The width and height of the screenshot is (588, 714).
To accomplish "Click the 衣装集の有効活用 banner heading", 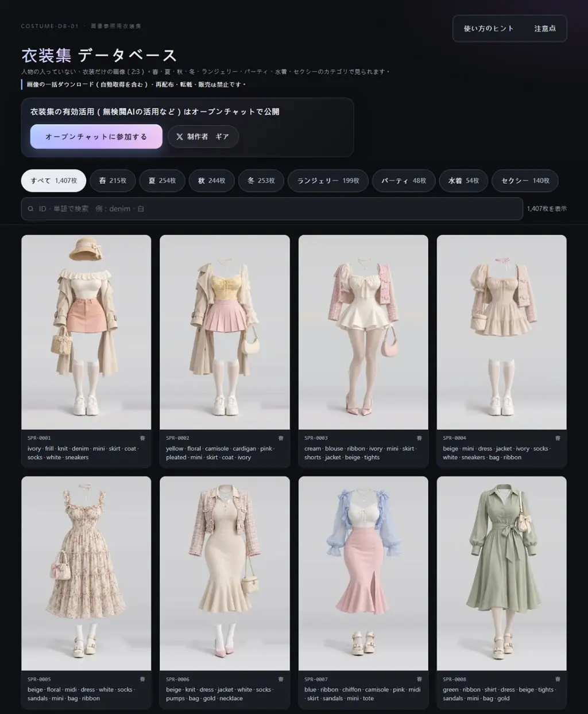I will pos(155,111).
